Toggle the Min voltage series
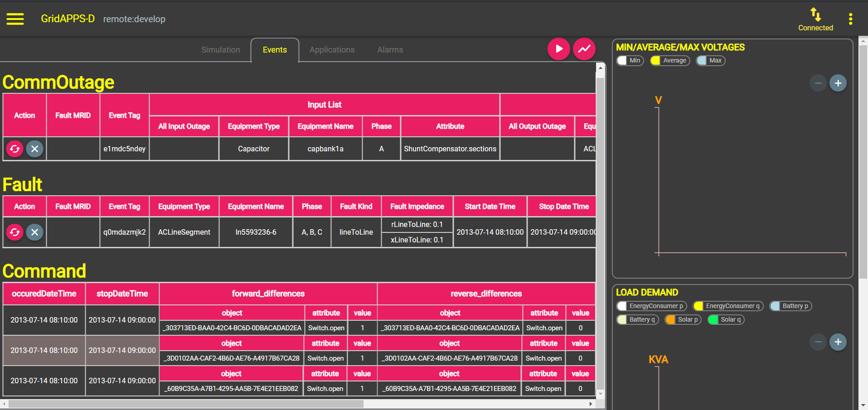Image resolution: width=868 pixels, height=410 pixels. pos(630,61)
